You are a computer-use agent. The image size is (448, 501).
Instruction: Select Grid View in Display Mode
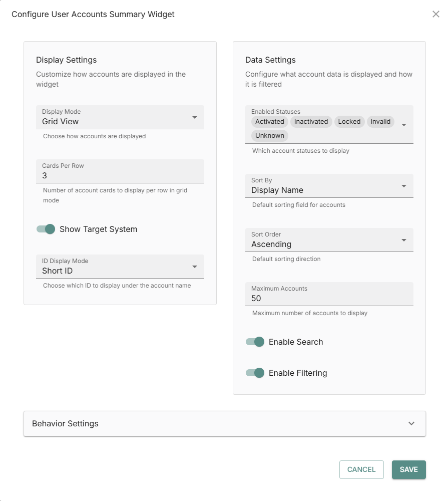click(120, 121)
